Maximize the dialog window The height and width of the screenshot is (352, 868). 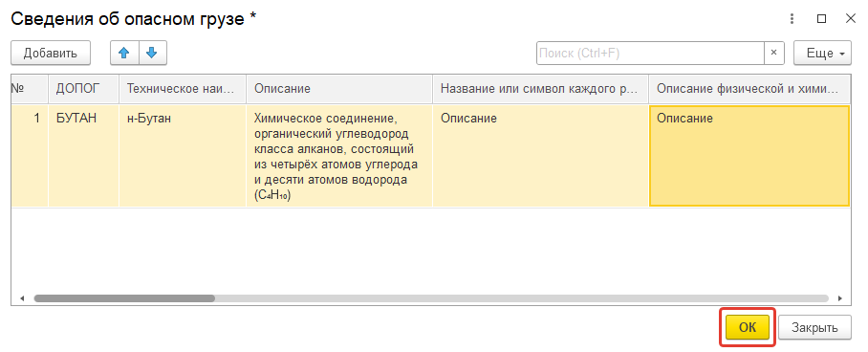(821, 19)
